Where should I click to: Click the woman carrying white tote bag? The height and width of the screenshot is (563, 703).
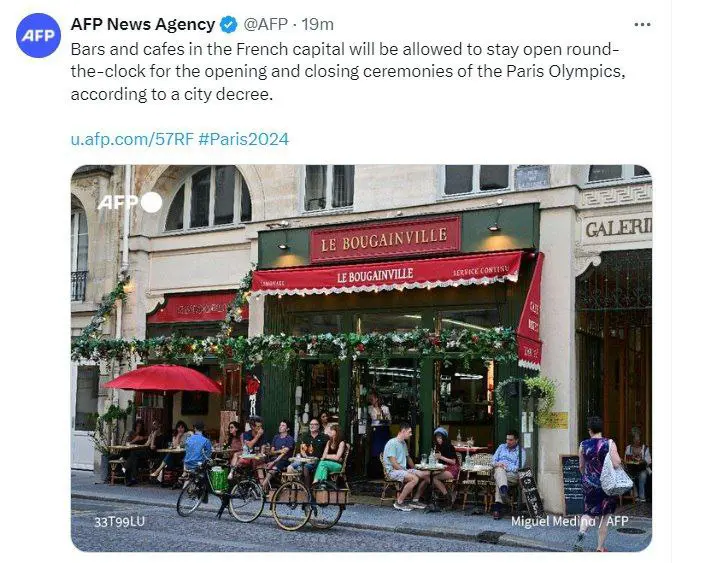click(600, 483)
